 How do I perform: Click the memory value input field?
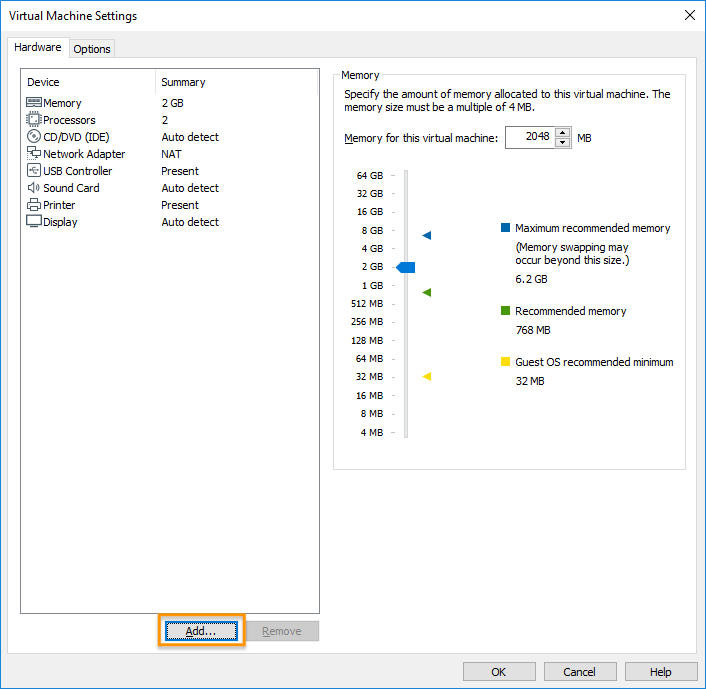pos(530,137)
